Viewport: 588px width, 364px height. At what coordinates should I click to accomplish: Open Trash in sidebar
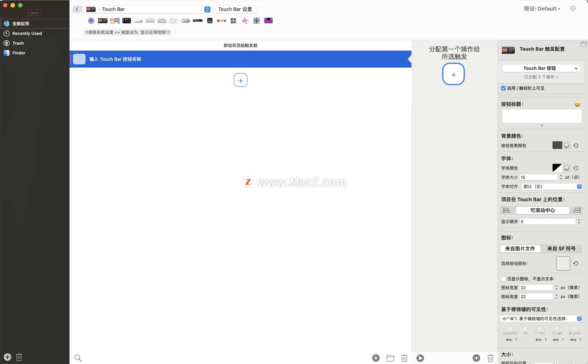pyautogui.click(x=35, y=43)
